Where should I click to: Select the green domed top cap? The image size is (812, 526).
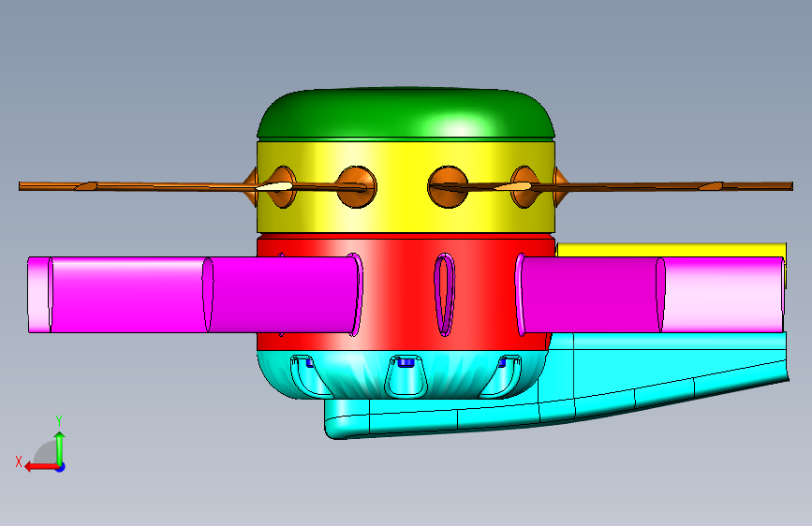click(406, 113)
